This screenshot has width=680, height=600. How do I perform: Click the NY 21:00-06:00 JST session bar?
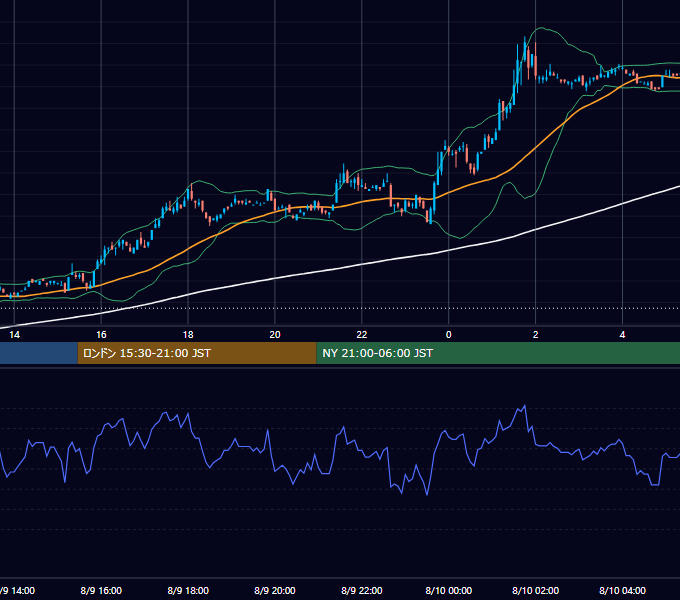coord(498,353)
